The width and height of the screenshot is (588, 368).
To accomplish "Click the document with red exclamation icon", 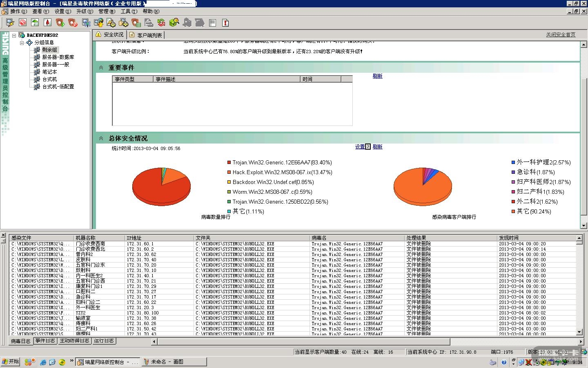I will click(x=225, y=22).
